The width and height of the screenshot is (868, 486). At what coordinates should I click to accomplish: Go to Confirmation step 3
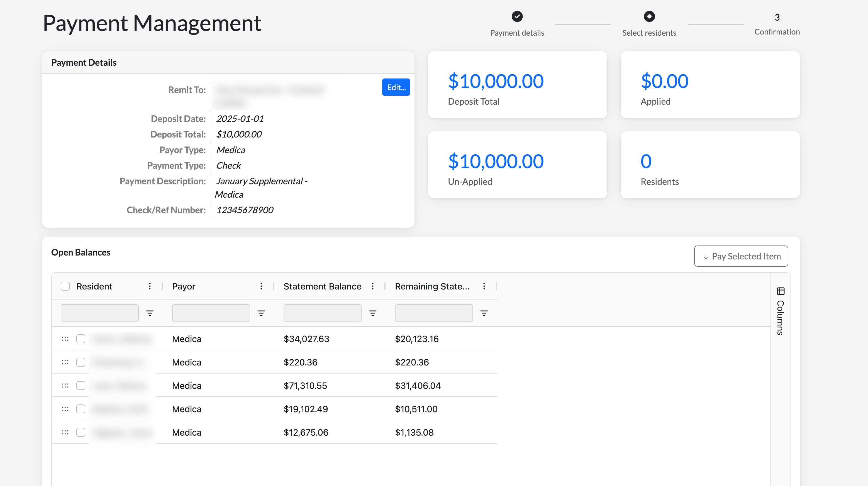777,18
